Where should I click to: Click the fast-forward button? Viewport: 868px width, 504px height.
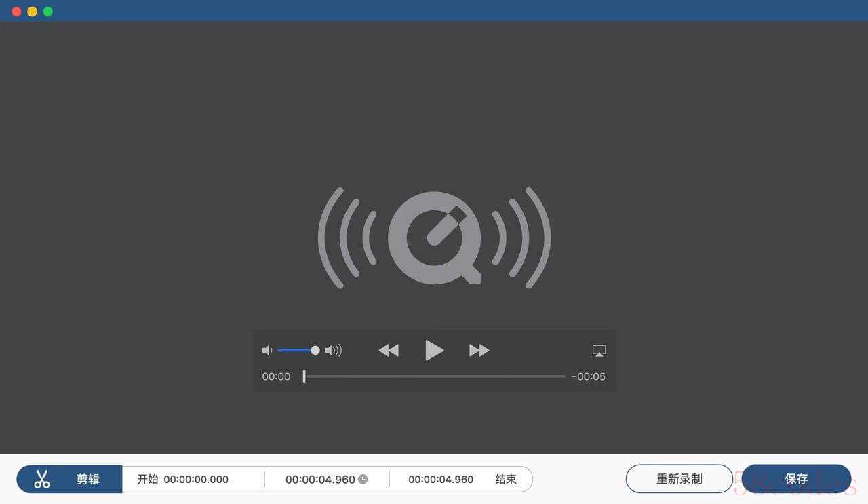[x=479, y=350]
